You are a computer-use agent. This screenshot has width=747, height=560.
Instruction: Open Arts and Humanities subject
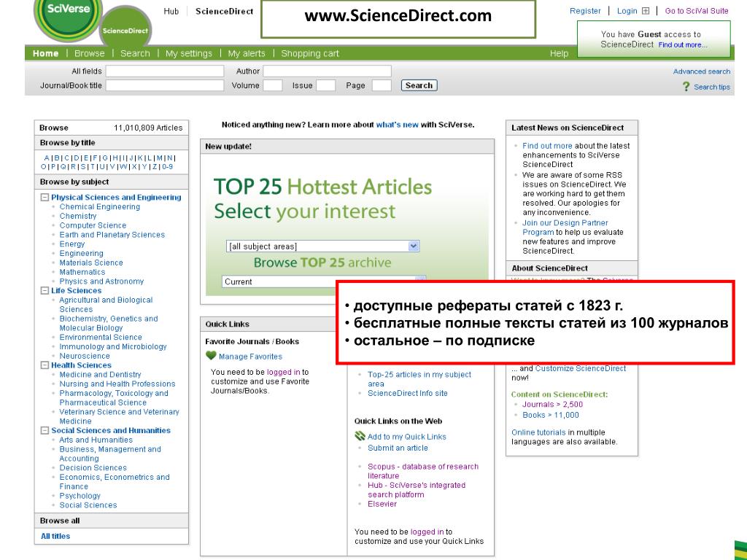click(x=96, y=440)
